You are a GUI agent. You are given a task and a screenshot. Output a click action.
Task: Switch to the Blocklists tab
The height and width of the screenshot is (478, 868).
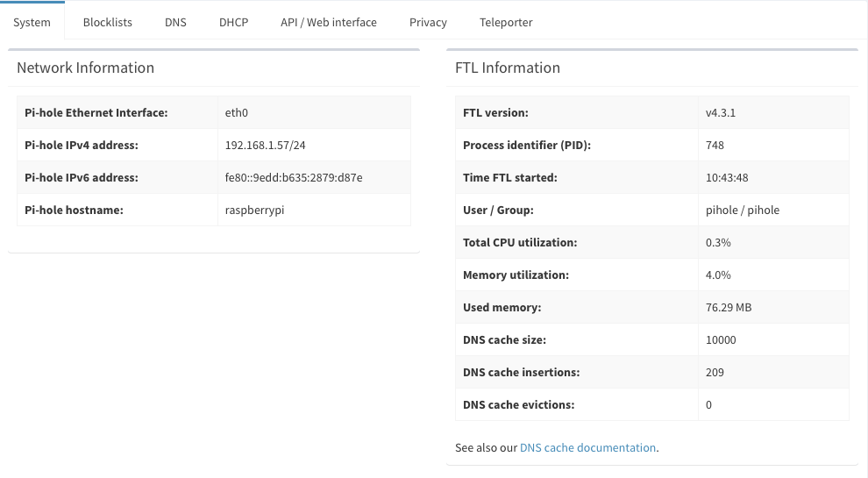click(x=107, y=22)
